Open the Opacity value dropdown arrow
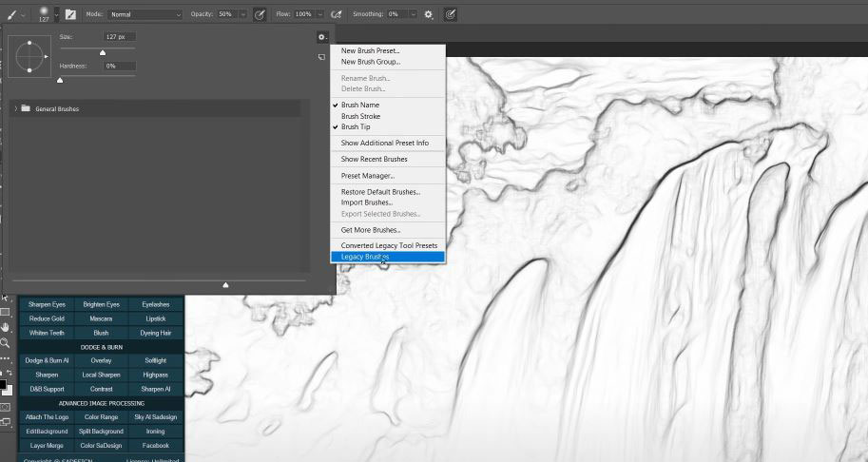Screen dimensions: 868x462 (243, 14)
